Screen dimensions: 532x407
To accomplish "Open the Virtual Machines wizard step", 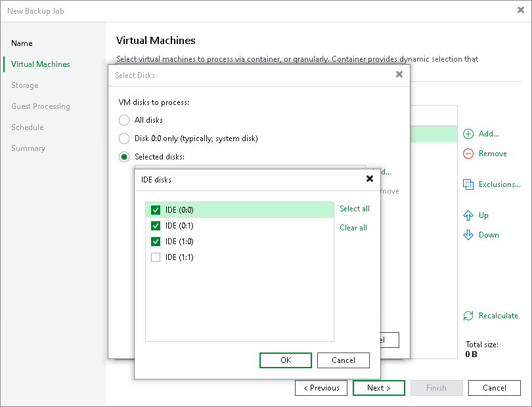I will pos(40,64).
